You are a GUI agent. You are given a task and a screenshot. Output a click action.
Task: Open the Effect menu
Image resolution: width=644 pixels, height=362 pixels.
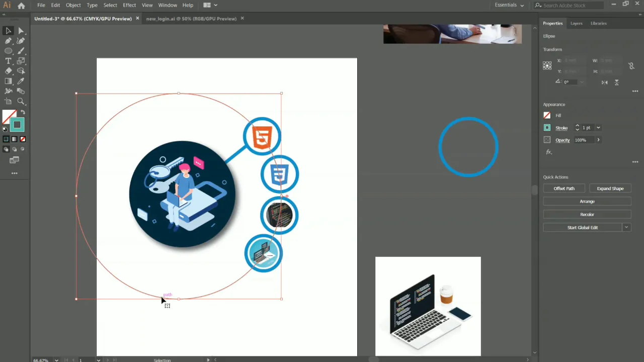[129, 5]
